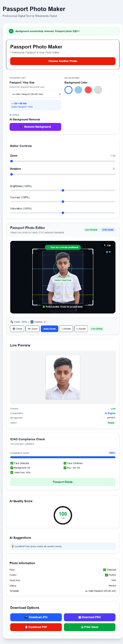
Task: Click the Remove Background button
Action: pyautogui.click(x=35, y=127)
